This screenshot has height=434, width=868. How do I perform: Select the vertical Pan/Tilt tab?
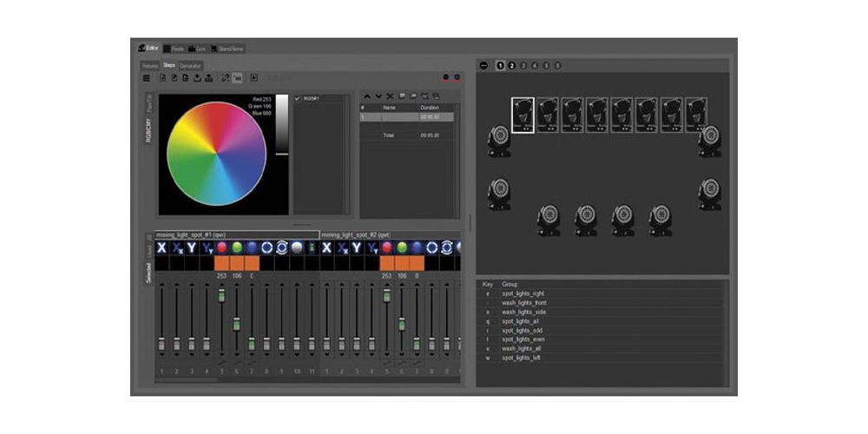[x=149, y=105]
